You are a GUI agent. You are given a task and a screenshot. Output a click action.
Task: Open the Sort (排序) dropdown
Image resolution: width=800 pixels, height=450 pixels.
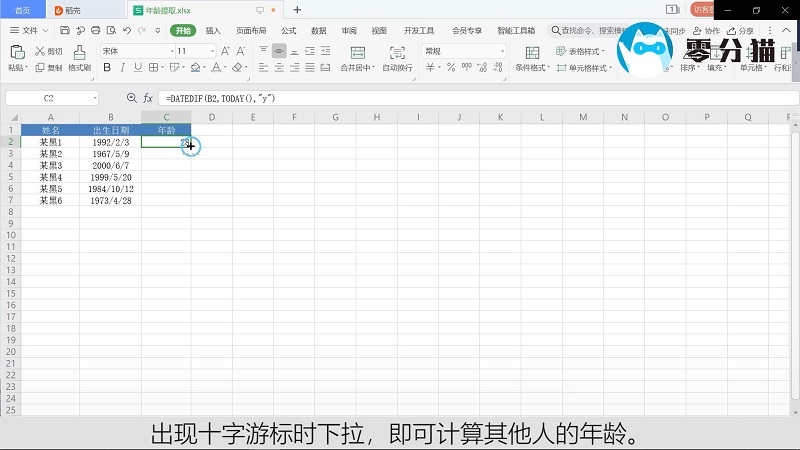click(689, 67)
